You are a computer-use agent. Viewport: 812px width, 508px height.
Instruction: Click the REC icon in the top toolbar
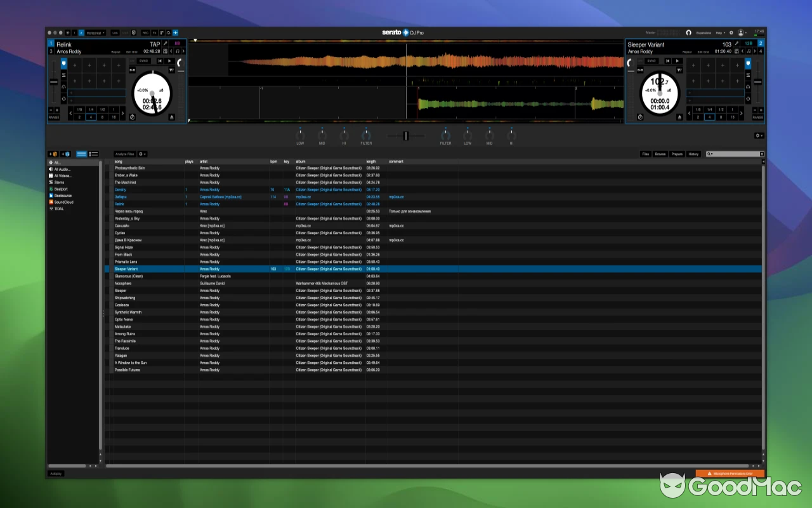click(x=145, y=32)
